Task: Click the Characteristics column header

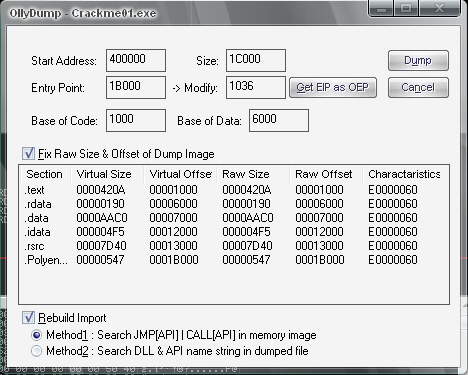Action: 404,174
